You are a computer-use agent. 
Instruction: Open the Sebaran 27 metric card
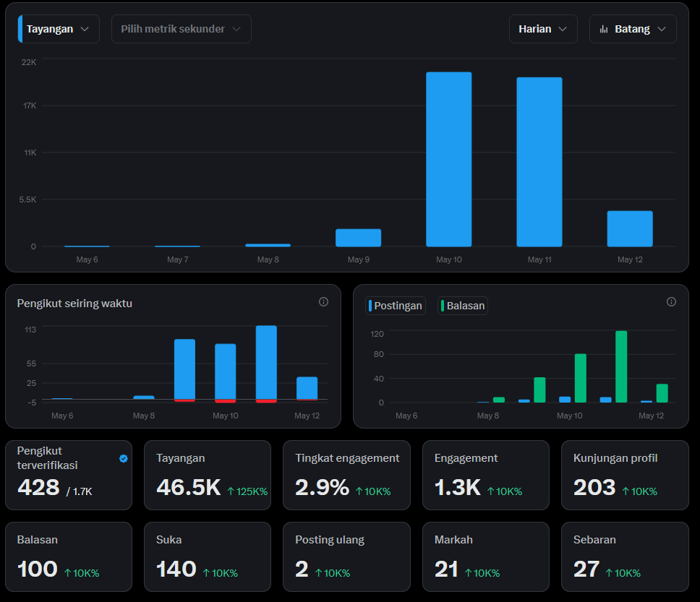tap(625, 557)
